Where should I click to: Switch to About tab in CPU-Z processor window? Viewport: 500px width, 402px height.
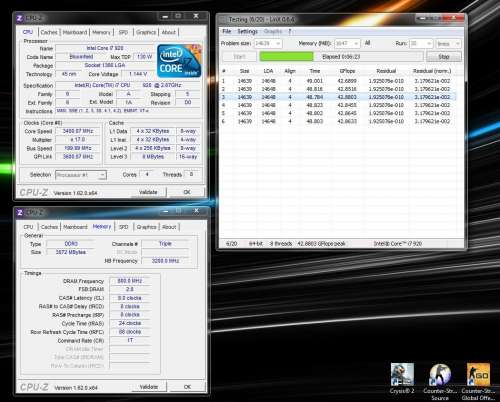pos(169,32)
